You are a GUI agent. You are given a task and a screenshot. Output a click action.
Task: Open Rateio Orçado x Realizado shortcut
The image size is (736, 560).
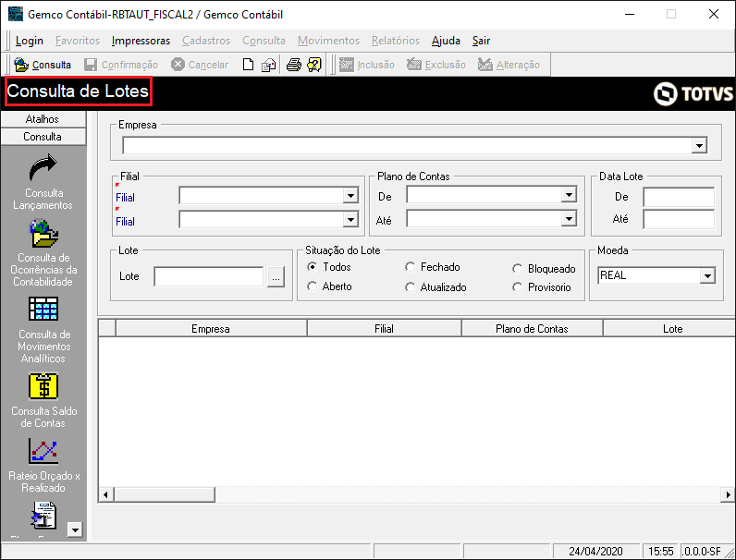coord(43,451)
